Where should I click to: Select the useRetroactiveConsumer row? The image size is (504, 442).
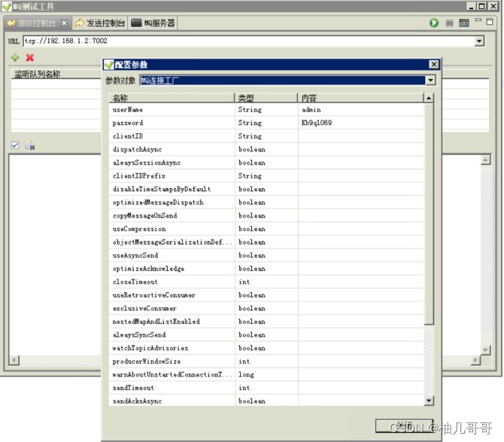(266, 295)
